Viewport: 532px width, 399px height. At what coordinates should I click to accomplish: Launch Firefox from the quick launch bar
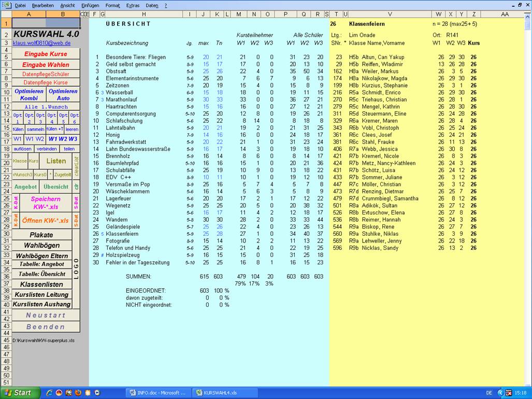(78, 393)
